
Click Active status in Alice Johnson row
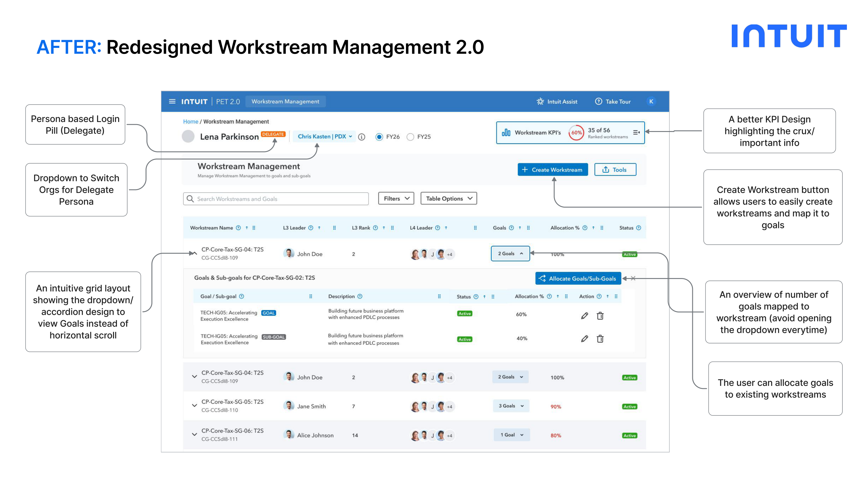[629, 436]
